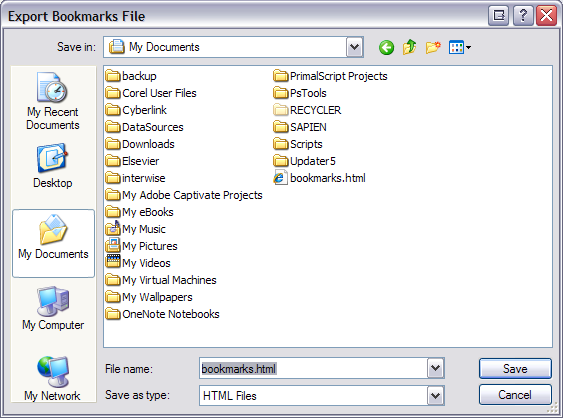563x418 pixels.
Task: Click the Cancel button
Action: (x=515, y=395)
